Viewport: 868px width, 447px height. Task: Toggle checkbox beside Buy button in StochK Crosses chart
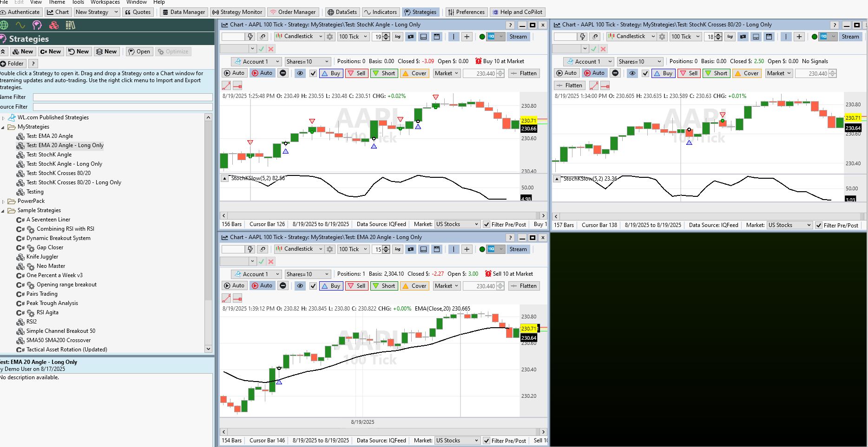coord(645,73)
